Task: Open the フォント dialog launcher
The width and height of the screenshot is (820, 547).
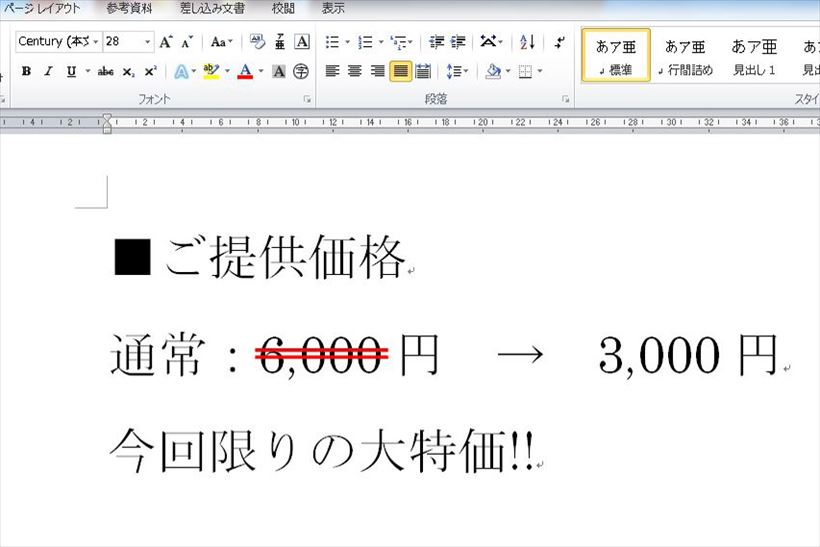Action: pos(308,99)
